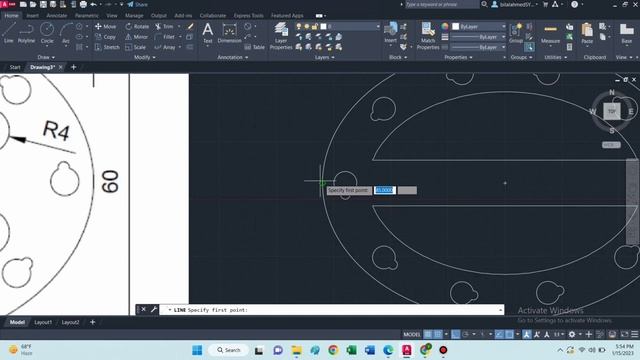Open the ByLayer lineweight dropdown
Image resolution: width=640 pixels, height=360 pixels.
479,37
